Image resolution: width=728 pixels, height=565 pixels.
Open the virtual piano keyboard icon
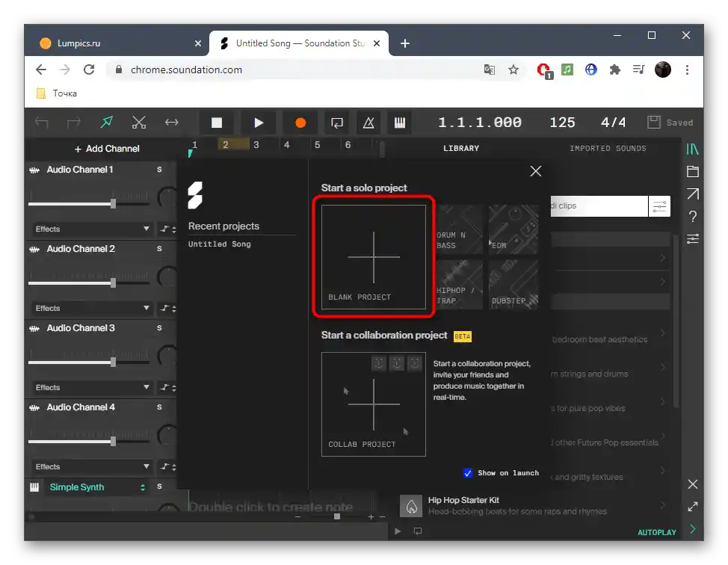[400, 123]
